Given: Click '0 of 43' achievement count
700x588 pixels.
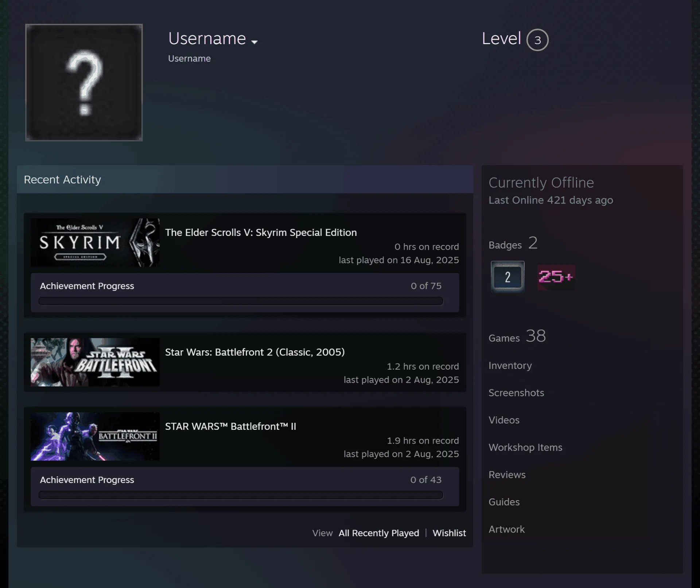Looking at the screenshot, I should 425,480.
